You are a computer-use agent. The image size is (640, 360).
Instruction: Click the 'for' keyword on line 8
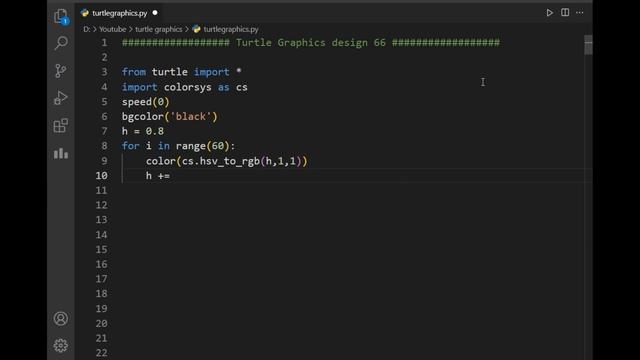(131, 146)
